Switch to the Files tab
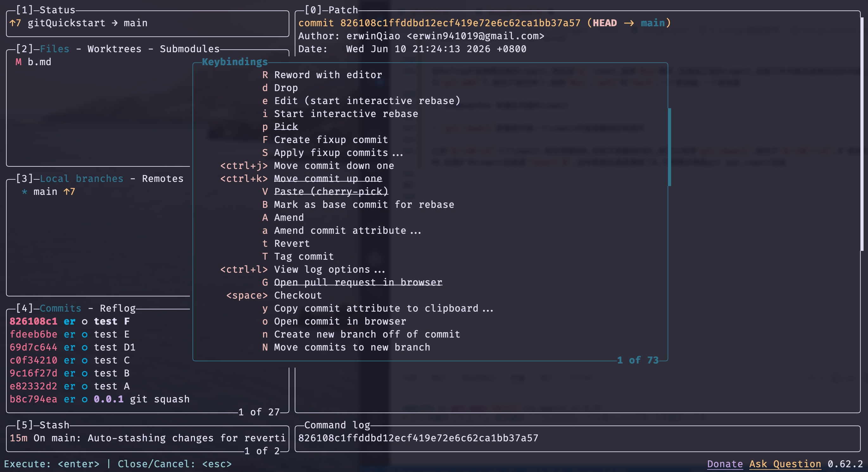868x472 pixels. pos(54,49)
